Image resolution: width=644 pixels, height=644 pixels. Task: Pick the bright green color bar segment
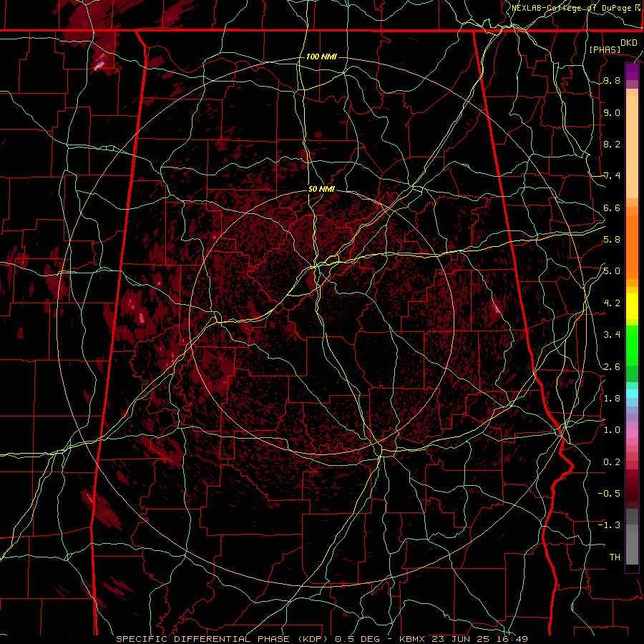tap(632, 345)
